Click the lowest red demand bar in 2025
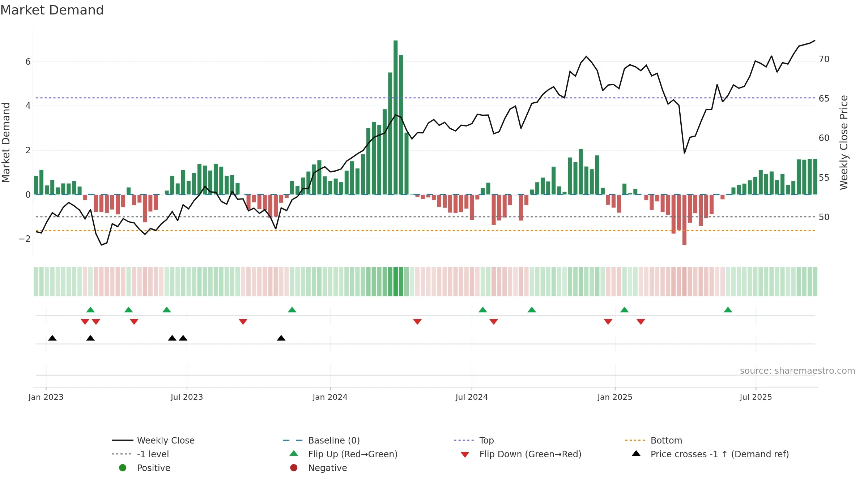The width and height of the screenshot is (868, 488). point(684,220)
